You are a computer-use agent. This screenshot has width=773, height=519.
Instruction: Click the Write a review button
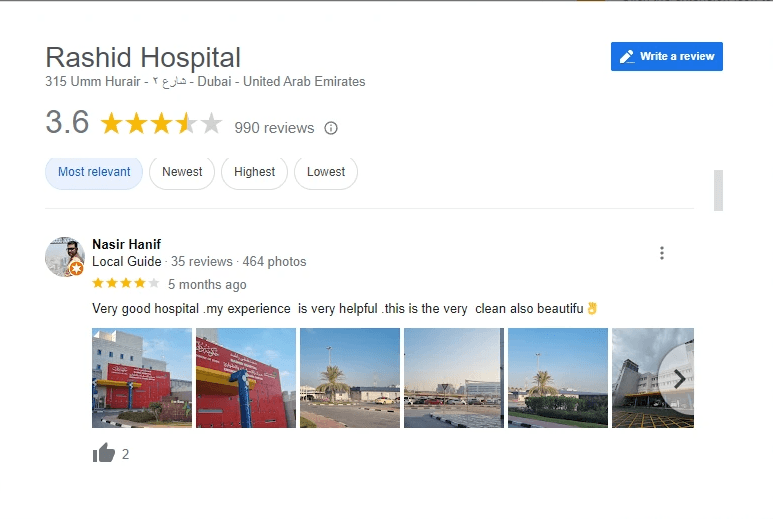(667, 56)
